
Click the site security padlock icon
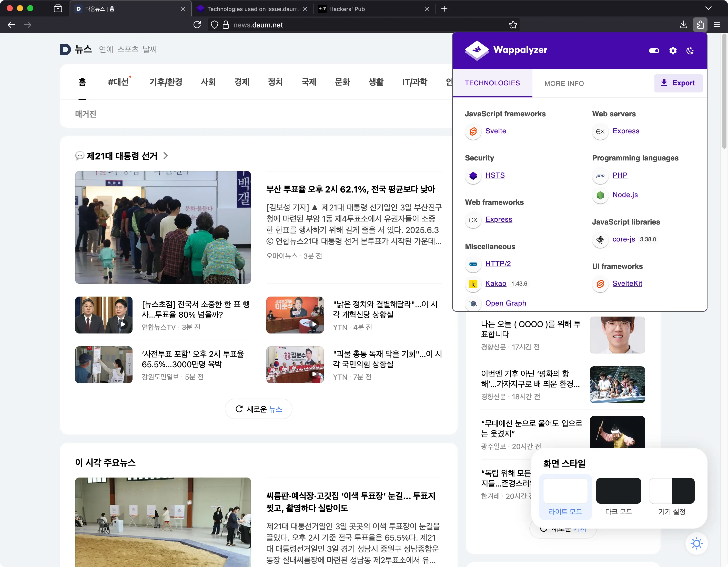point(226,25)
